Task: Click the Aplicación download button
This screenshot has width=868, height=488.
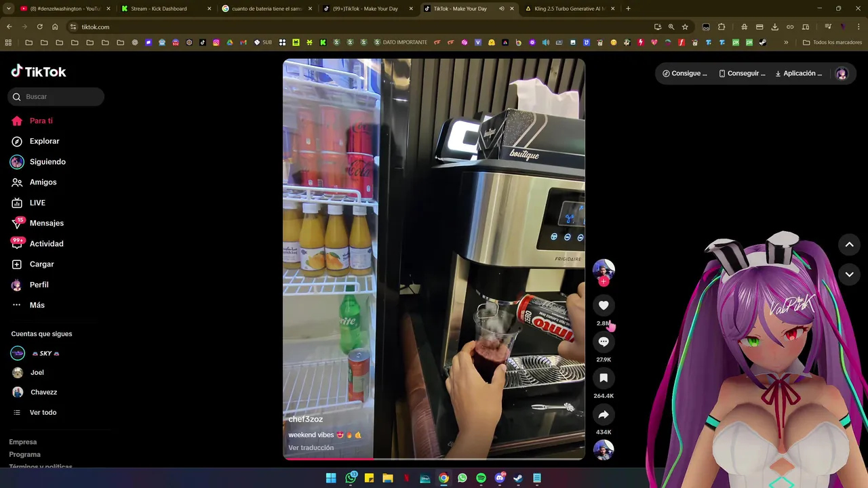Action: (x=799, y=73)
